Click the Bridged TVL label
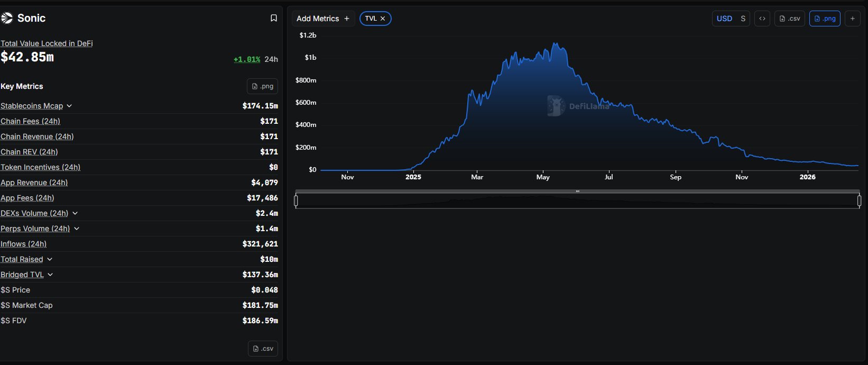This screenshot has width=868, height=365. (x=22, y=275)
